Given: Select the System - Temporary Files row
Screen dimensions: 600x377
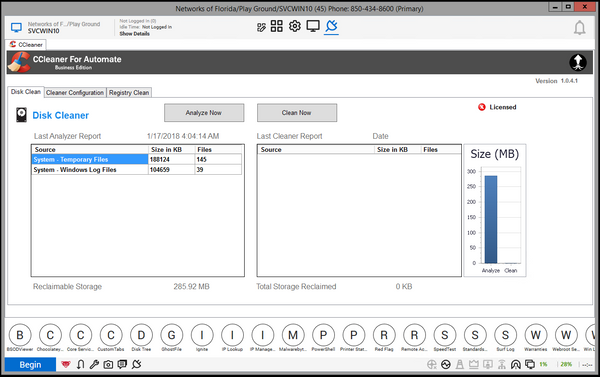Looking at the screenshot, I should click(x=137, y=160).
